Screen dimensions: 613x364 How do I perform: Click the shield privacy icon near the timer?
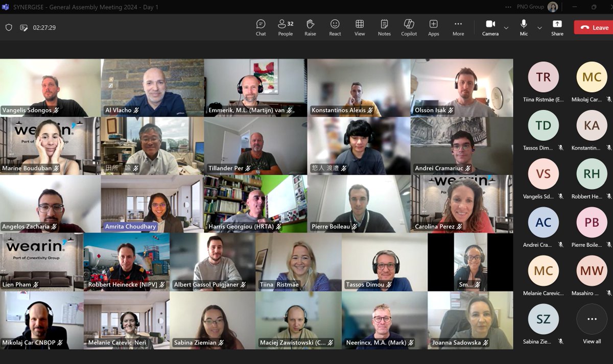[8, 28]
